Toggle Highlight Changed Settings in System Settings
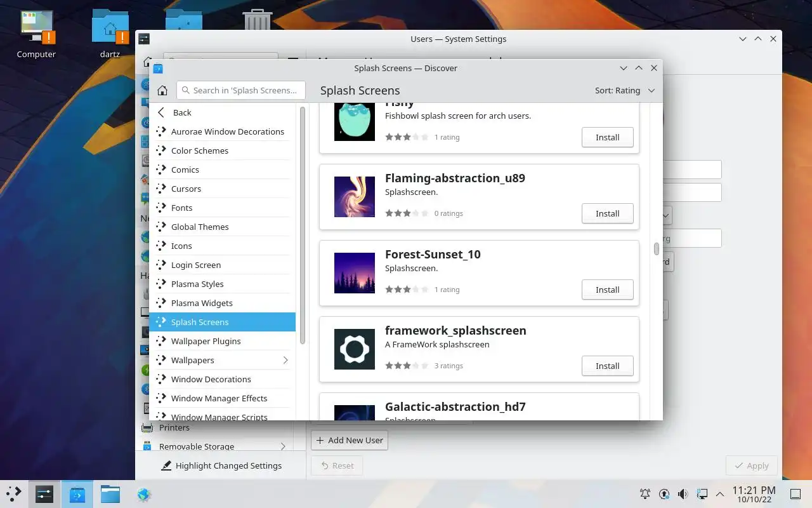 (221, 465)
